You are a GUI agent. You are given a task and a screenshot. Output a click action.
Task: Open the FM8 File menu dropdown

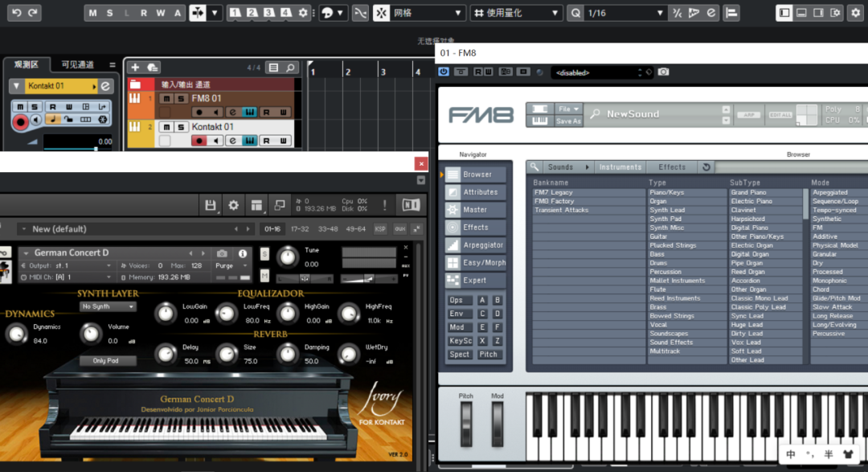tap(568, 109)
